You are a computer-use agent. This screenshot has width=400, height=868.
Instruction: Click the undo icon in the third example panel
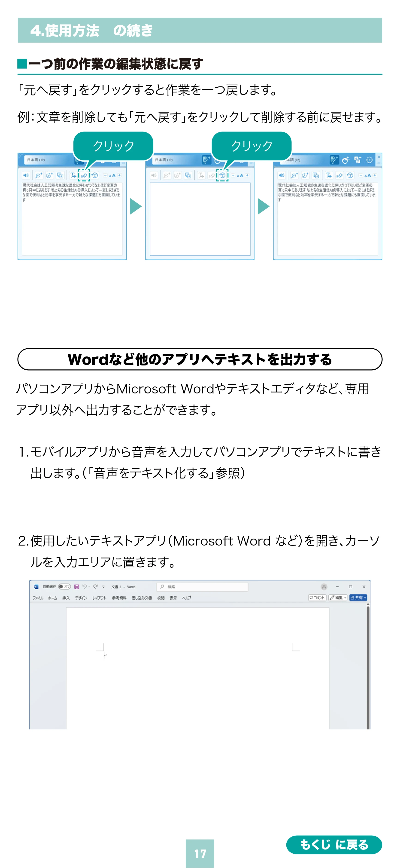pyautogui.click(x=350, y=175)
